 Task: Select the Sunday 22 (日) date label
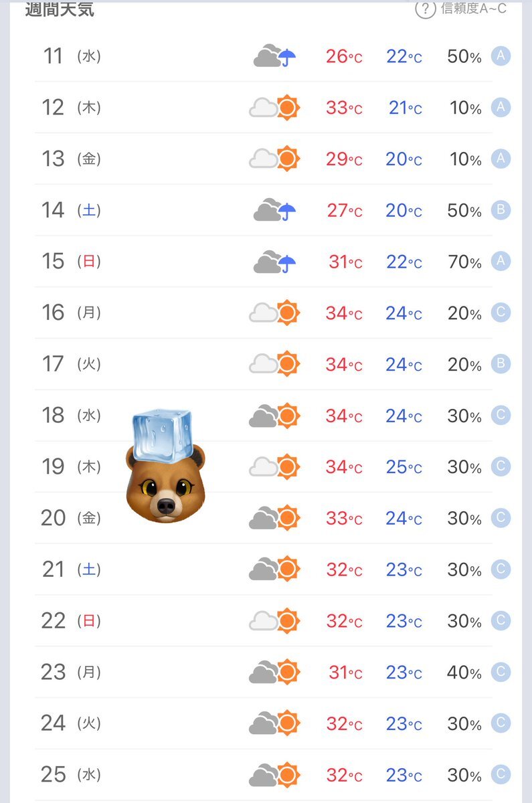pos(71,621)
